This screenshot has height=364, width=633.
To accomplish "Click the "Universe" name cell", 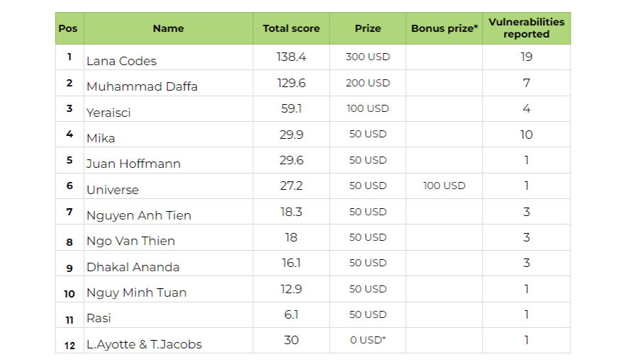I will click(113, 190).
